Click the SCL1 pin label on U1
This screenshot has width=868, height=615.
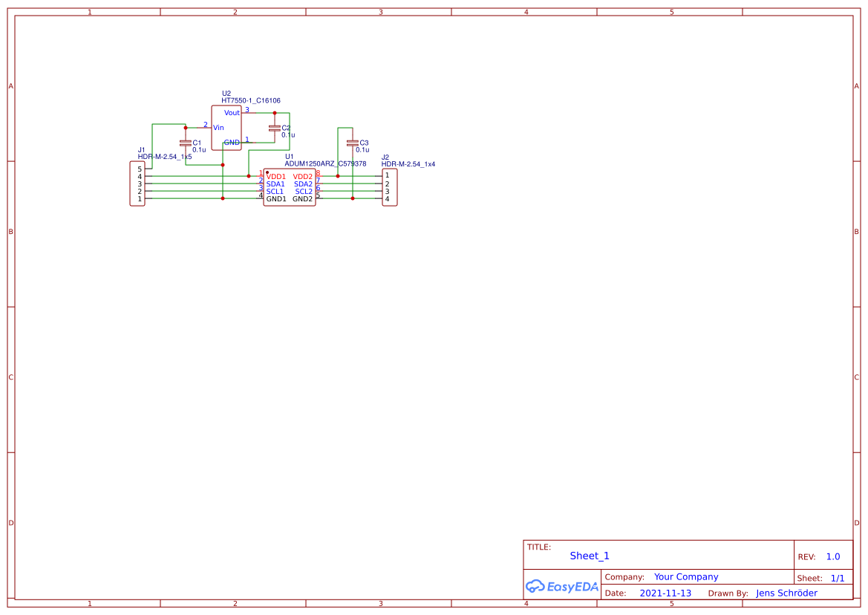(x=275, y=191)
